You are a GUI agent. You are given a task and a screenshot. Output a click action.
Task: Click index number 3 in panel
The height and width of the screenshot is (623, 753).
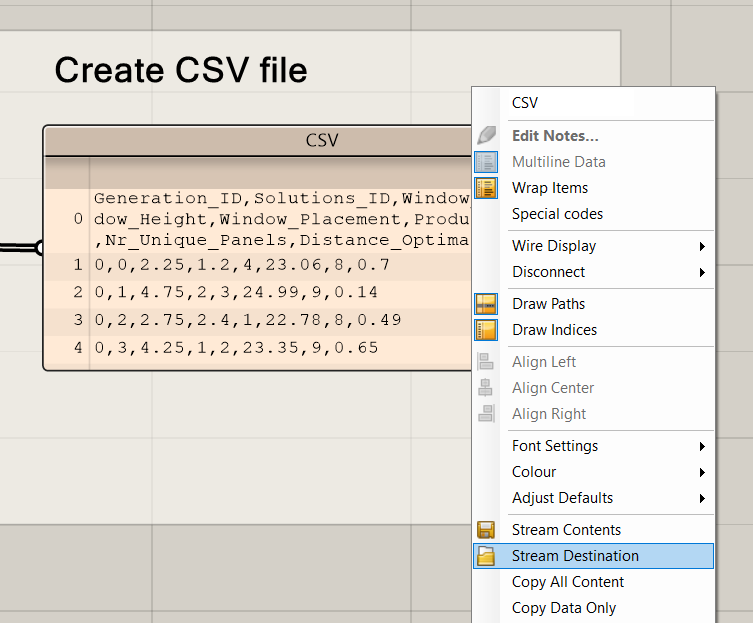pyautogui.click(x=78, y=319)
